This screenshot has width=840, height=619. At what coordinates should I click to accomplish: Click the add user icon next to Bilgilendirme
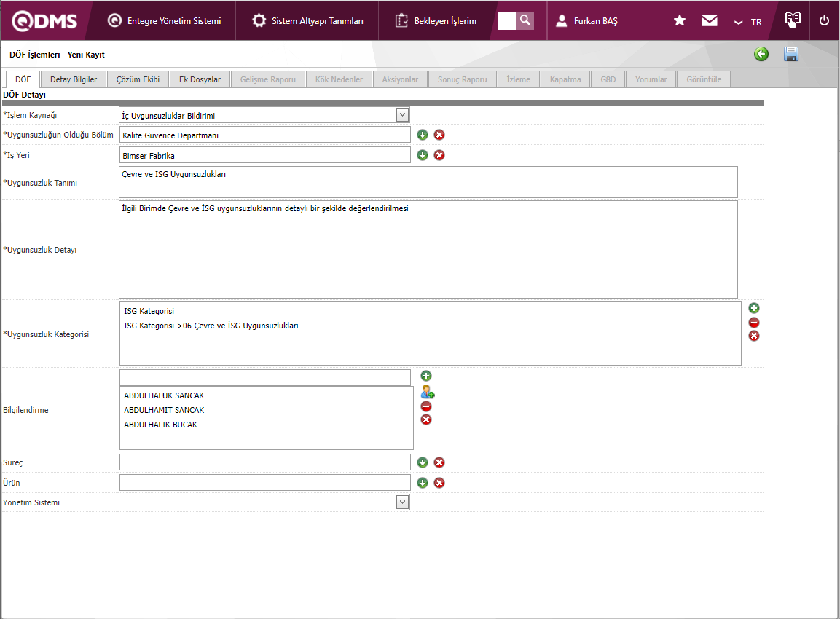[427, 392]
